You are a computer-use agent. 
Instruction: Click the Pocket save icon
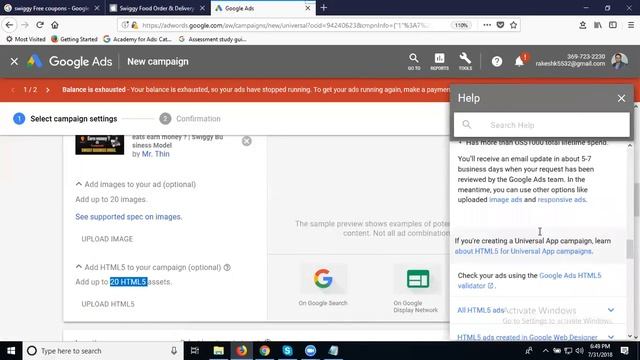point(500,25)
